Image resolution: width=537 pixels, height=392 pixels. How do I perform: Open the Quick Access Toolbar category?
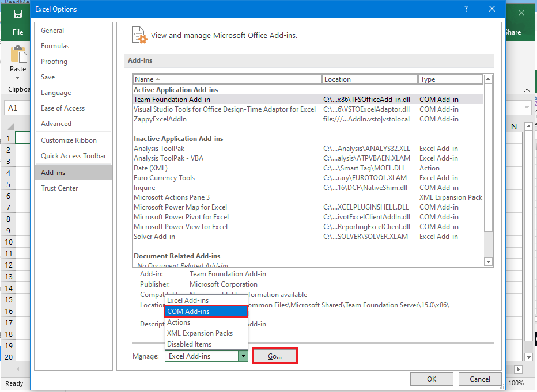pos(73,156)
